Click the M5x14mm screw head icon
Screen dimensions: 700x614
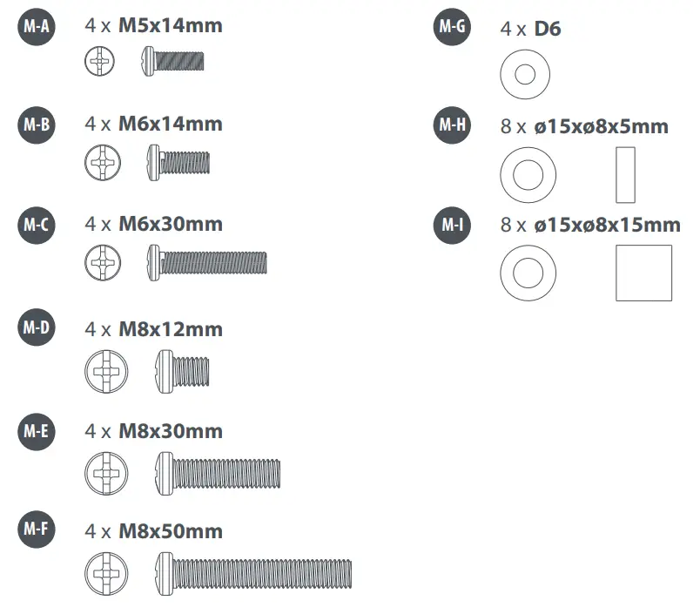(x=101, y=61)
